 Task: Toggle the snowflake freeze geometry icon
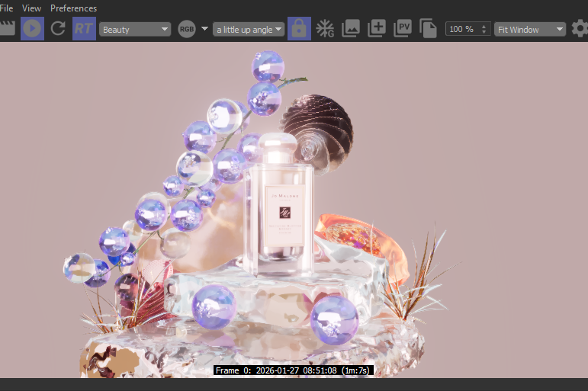(326, 29)
